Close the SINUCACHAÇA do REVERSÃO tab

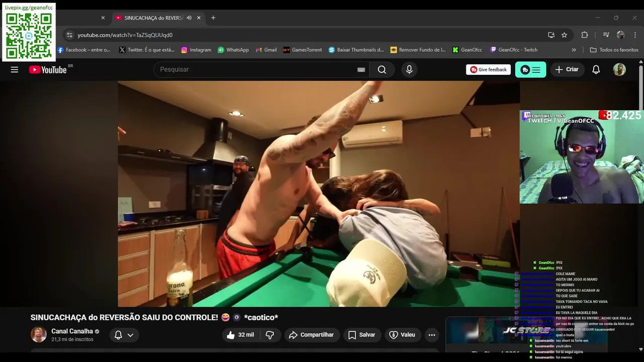click(199, 18)
